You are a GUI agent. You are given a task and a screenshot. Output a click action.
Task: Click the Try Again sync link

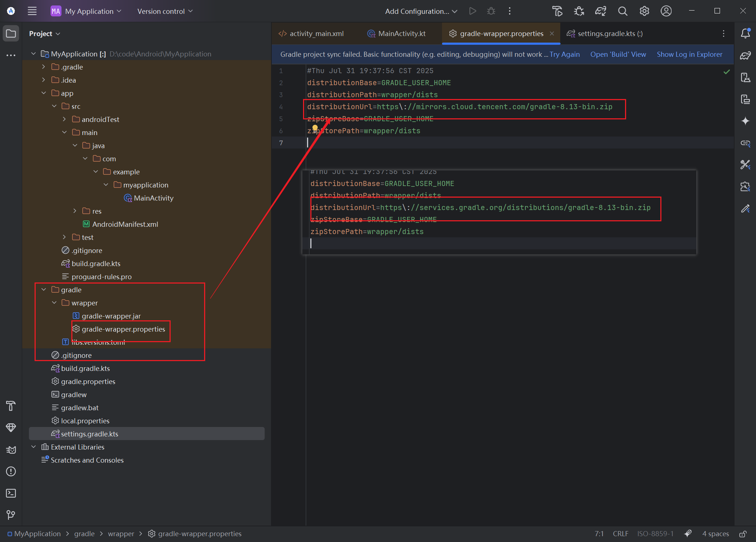pyautogui.click(x=565, y=54)
